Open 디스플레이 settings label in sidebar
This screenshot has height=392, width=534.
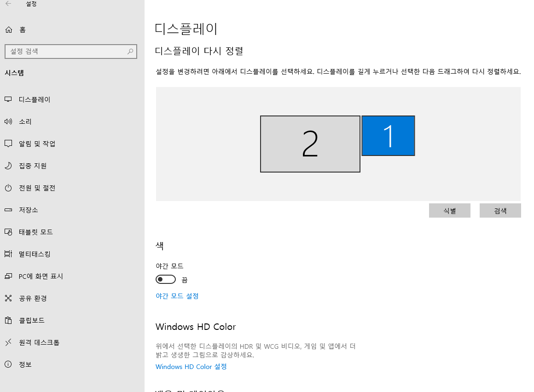click(35, 99)
